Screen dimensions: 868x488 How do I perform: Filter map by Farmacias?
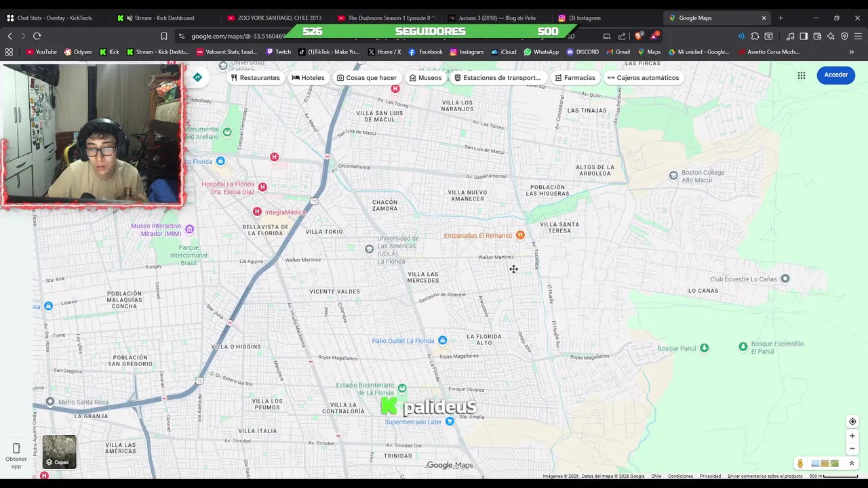(575, 77)
